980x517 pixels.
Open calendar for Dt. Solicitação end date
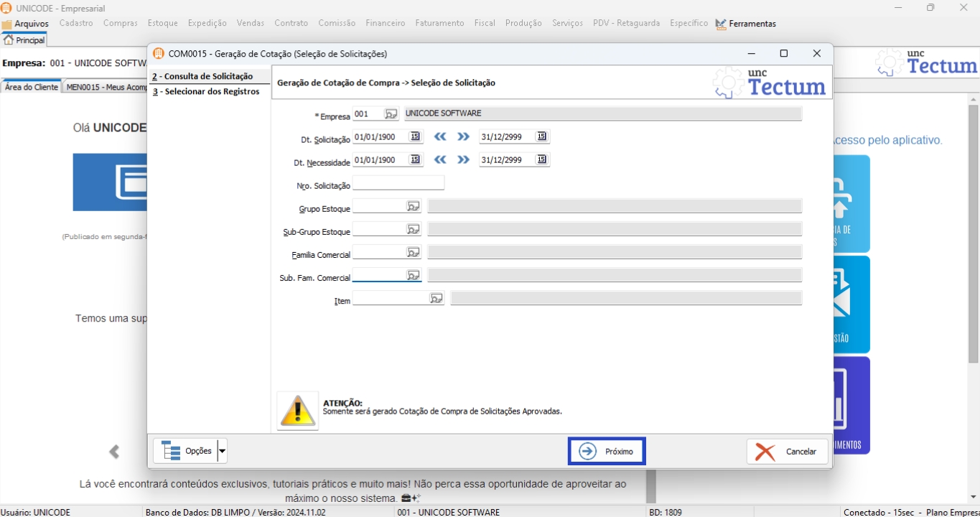(541, 137)
